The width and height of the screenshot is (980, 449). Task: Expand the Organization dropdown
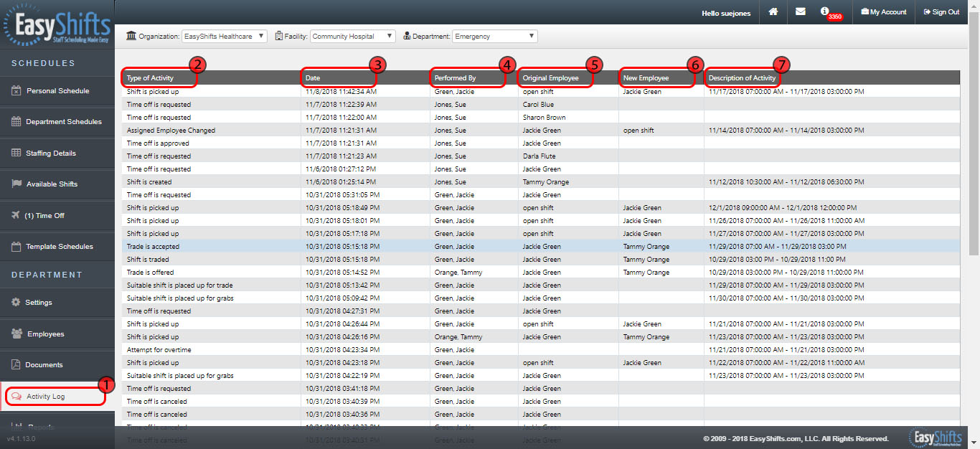click(224, 36)
